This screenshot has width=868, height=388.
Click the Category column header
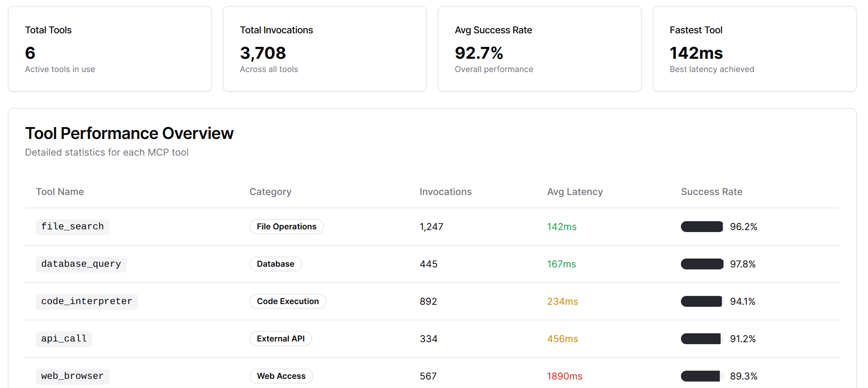[270, 192]
